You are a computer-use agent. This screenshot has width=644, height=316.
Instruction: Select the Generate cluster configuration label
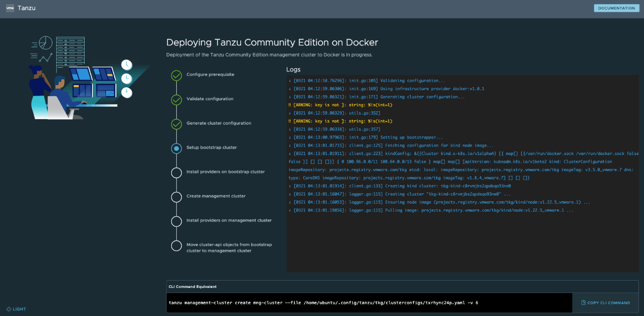(x=218, y=123)
